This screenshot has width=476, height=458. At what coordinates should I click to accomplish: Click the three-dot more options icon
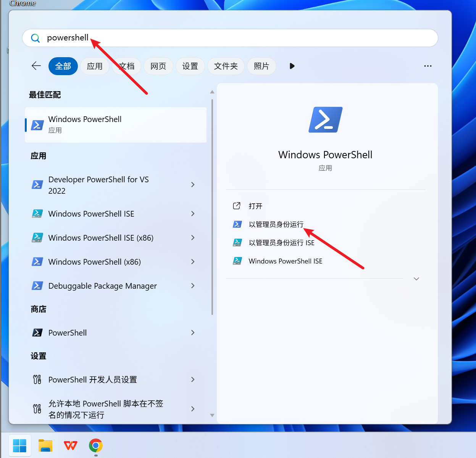pos(428,66)
